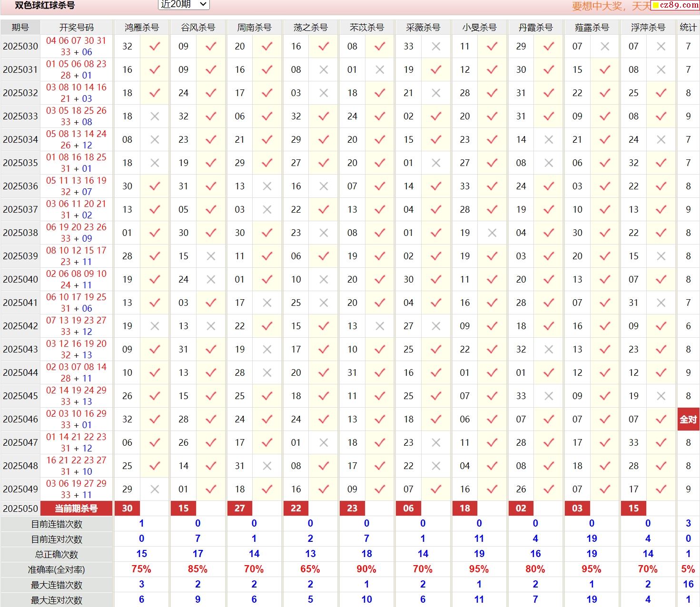700x607 pixels.
Task: Select issue number 2025030
Action: coord(20,46)
